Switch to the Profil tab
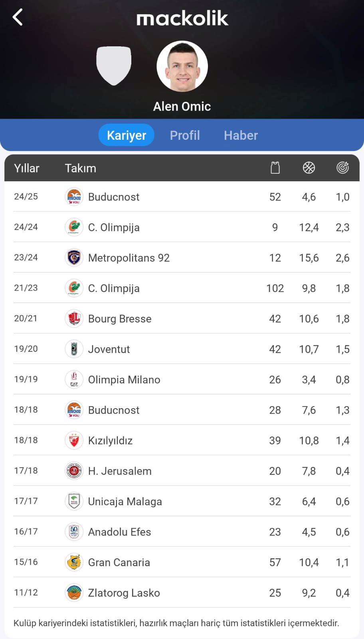Screen dimensions: 364x639 185,135
